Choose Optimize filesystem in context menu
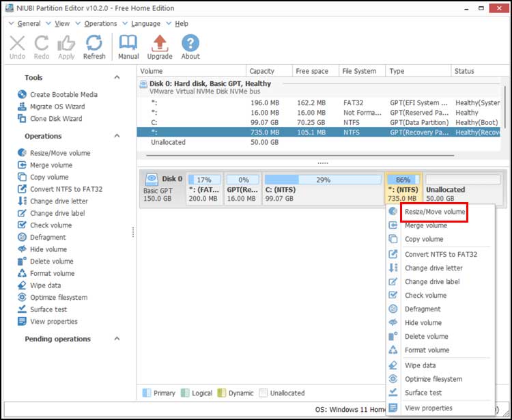Viewport: 512px width, 420px height. pyautogui.click(x=440, y=379)
